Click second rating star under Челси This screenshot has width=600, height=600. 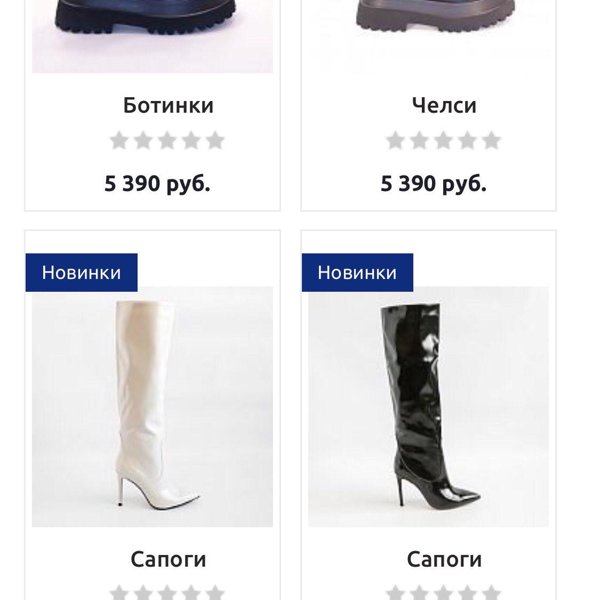pos(419,140)
